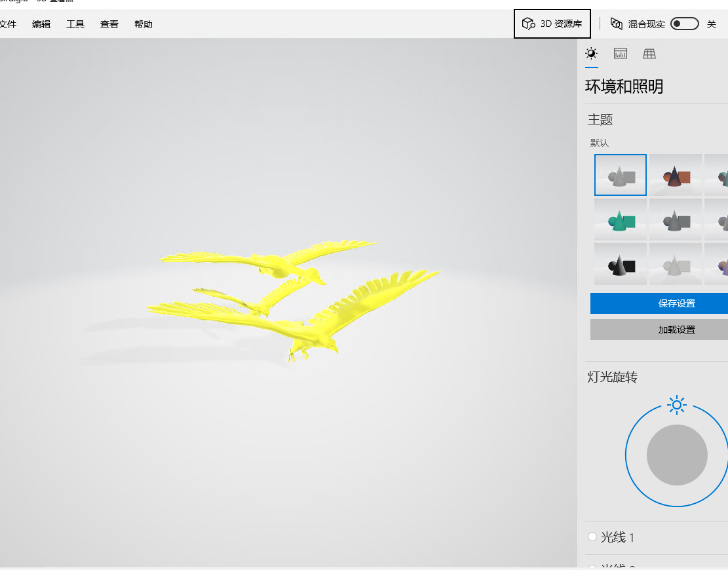Open the Environment & Lighting sun tab
The image size is (728, 570).
click(x=592, y=54)
